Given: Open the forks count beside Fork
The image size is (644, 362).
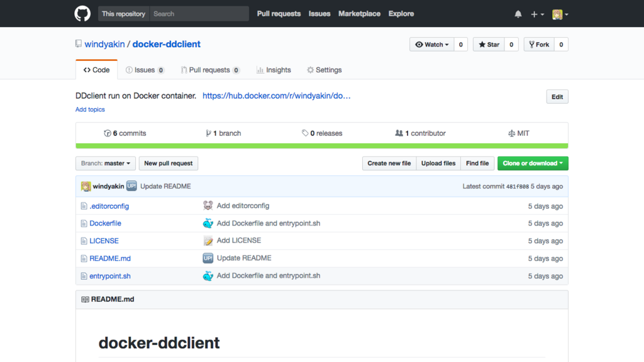Looking at the screenshot, I should click(x=561, y=45).
